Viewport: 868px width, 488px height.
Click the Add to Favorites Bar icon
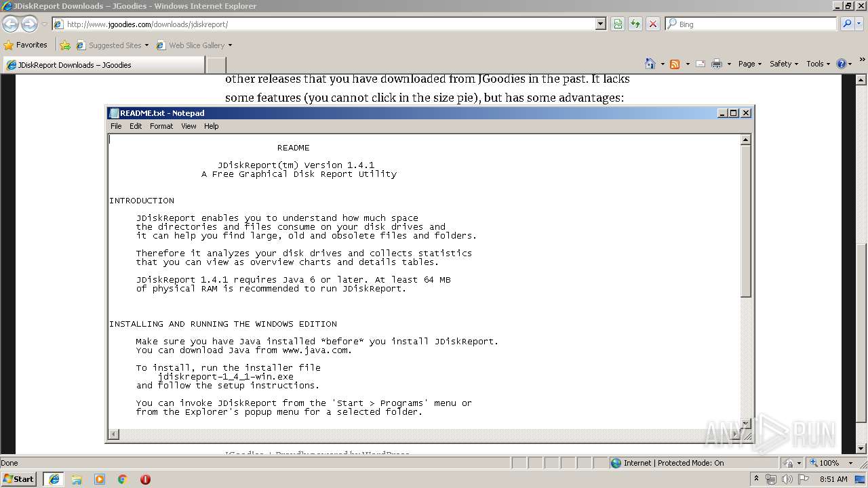point(65,45)
